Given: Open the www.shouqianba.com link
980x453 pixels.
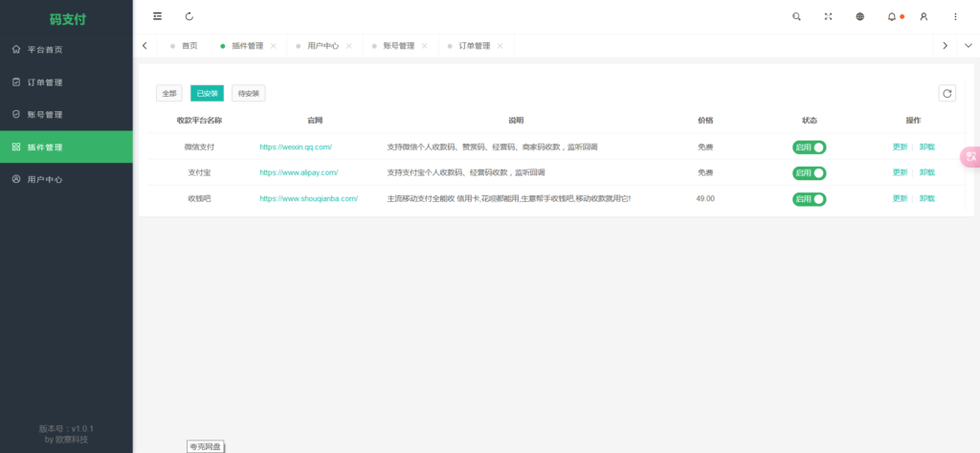Looking at the screenshot, I should click(309, 198).
